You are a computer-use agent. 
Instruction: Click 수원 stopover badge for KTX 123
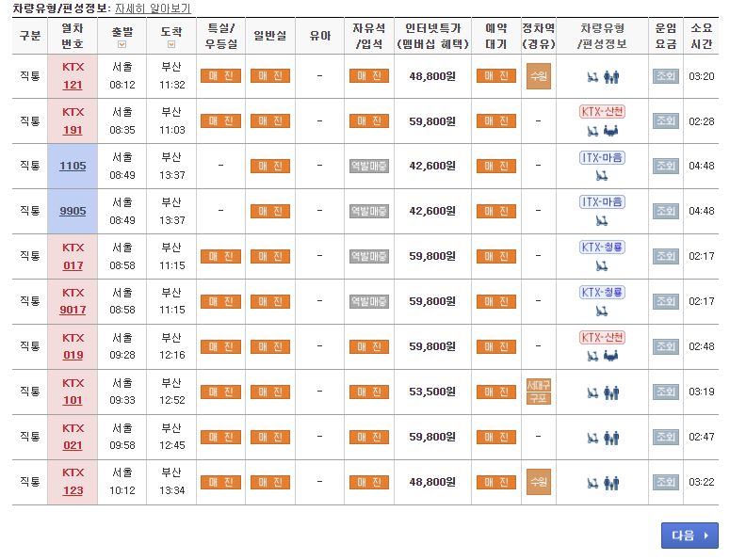click(539, 482)
